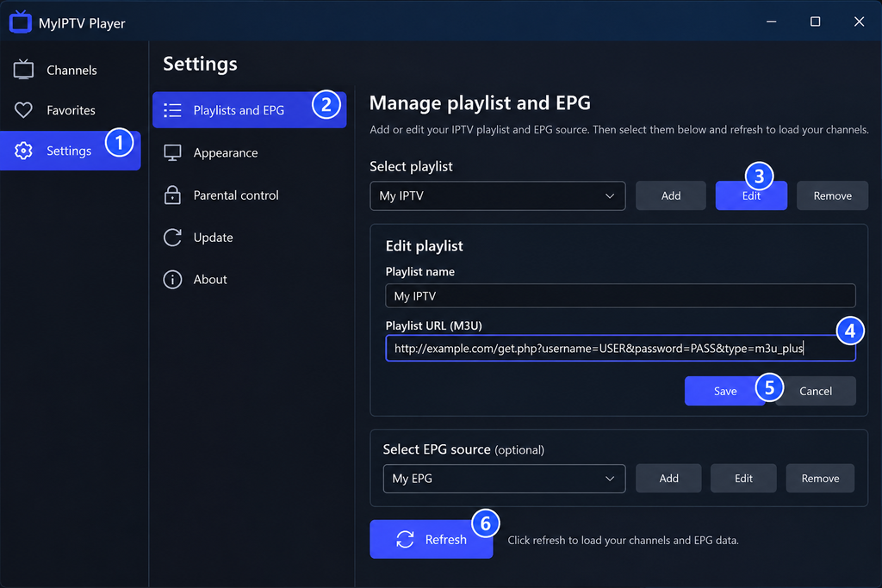Click the Channels TV icon
The height and width of the screenshot is (588, 882).
[23, 70]
